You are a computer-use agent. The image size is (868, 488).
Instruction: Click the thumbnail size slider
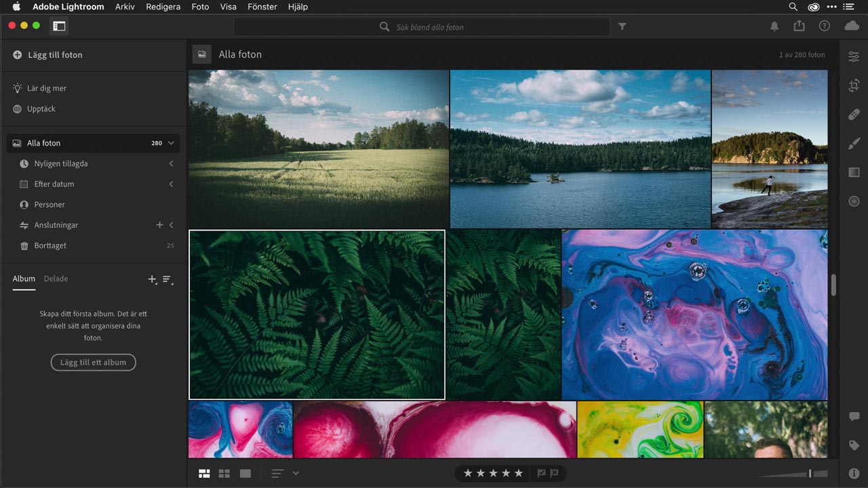810,473
